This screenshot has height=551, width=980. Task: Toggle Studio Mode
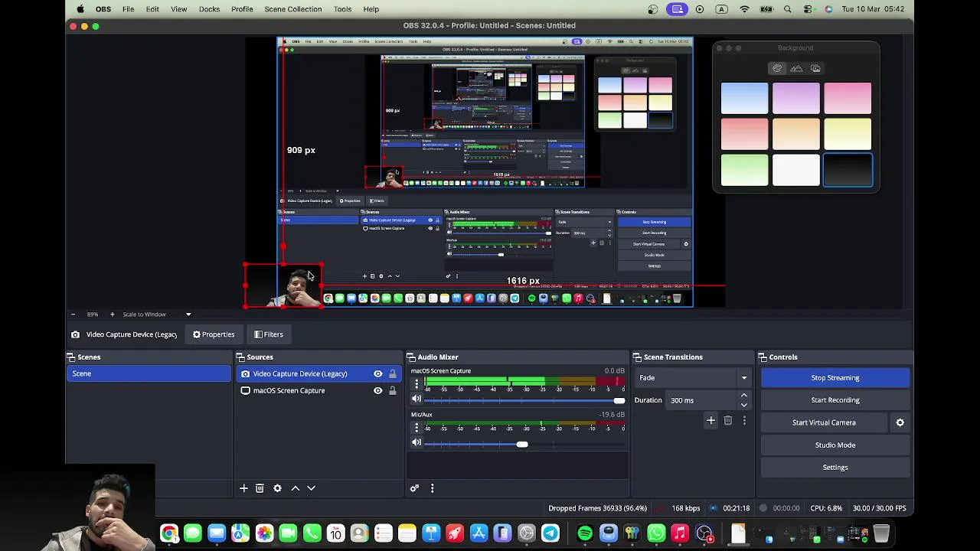coord(835,445)
